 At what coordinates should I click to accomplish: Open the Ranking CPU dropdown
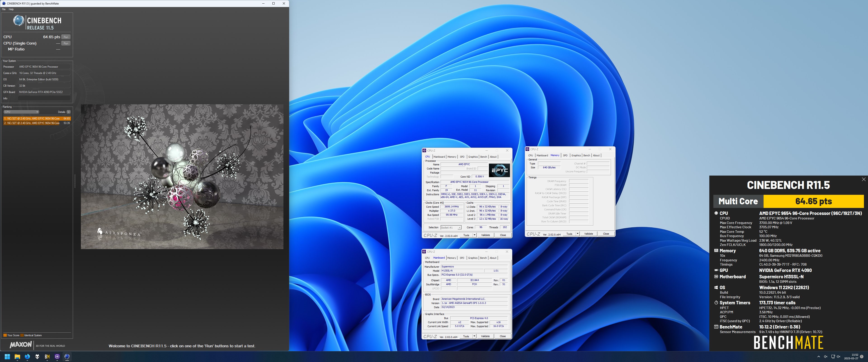(21, 112)
